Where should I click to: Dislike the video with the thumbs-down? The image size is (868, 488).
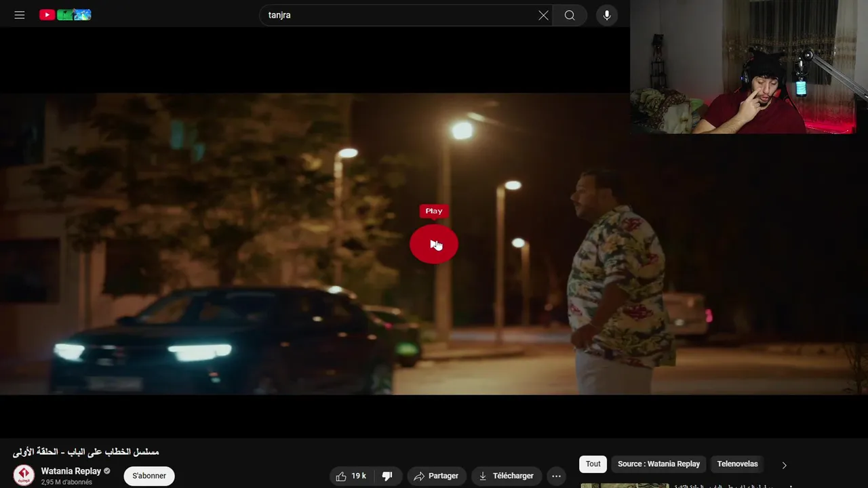[x=388, y=476]
